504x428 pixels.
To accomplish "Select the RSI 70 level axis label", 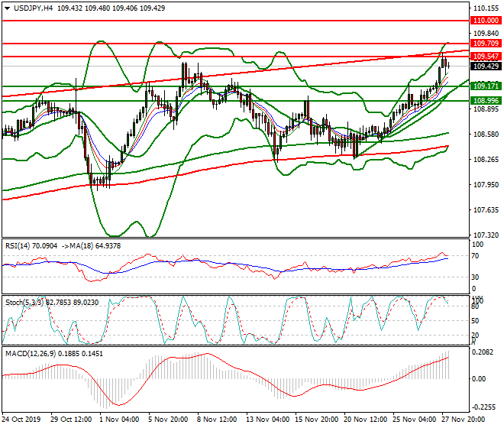I will (x=475, y=256).
